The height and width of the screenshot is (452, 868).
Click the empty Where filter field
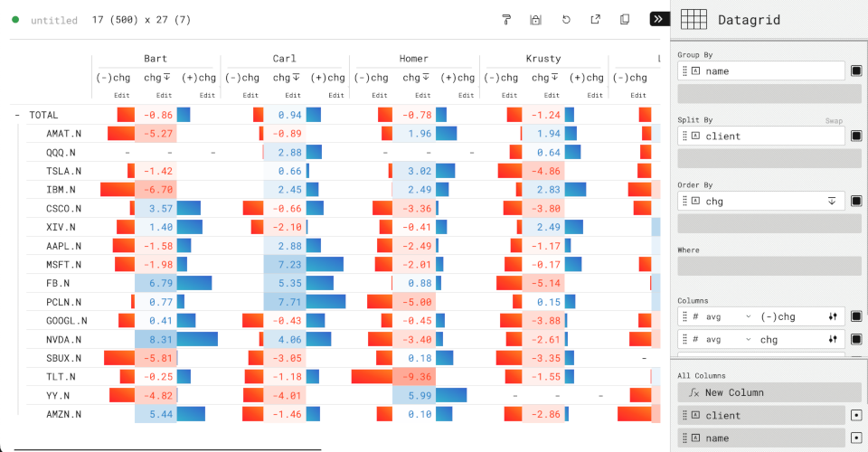point(769,266)
